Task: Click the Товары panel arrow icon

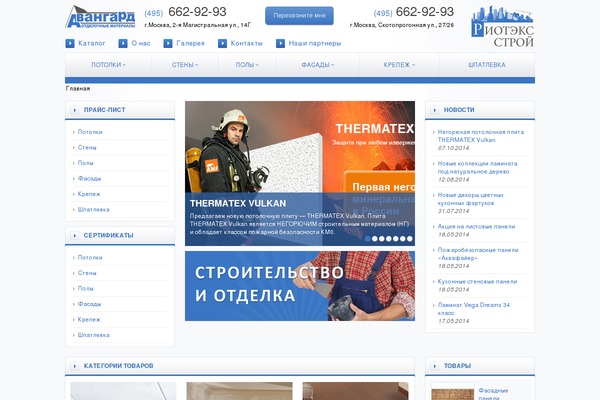Action: tap(434, 366)
